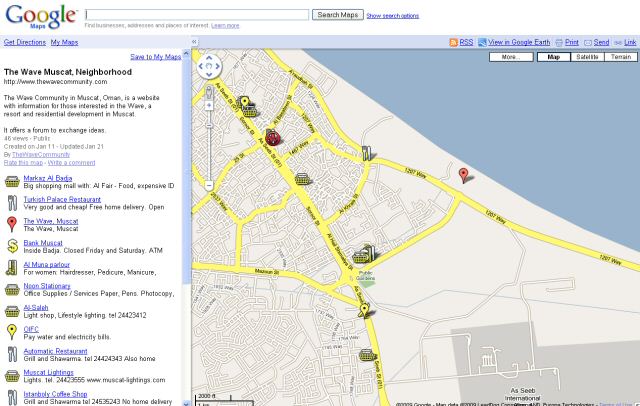640x406 pixels.
Task: Switch to Satellite view
Action: click(x=587, y=57)
